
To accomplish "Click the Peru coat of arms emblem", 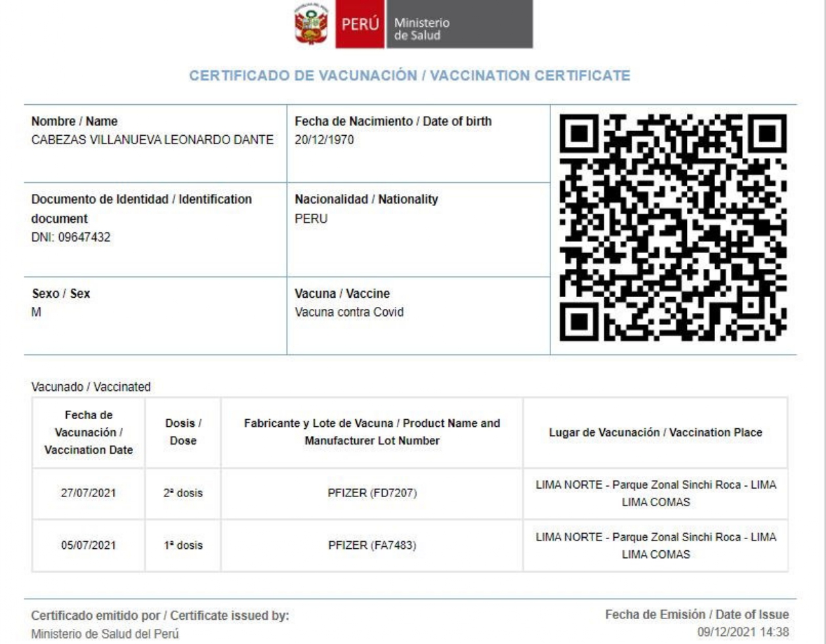I will coord(311,25).
